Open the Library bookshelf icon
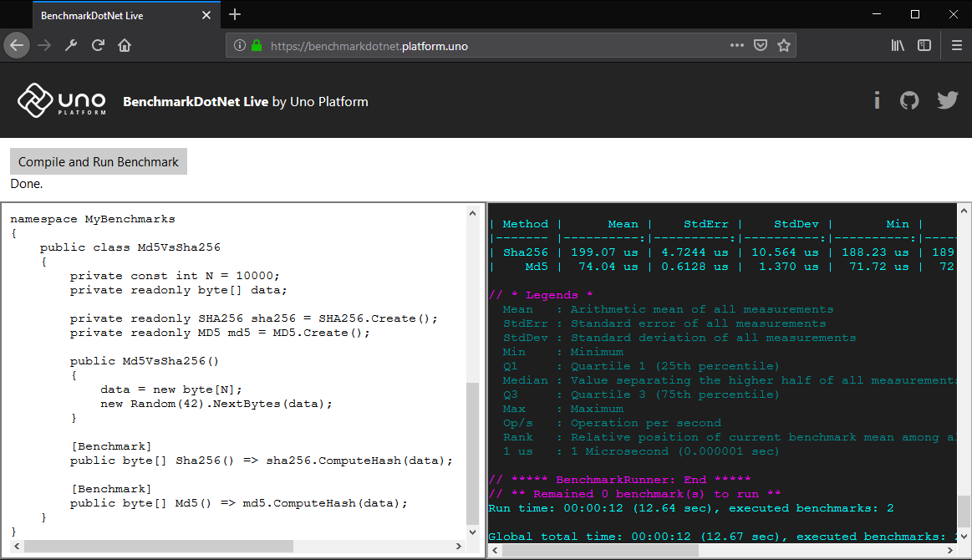Screen dimensions: 972x560 pos(898,45)
